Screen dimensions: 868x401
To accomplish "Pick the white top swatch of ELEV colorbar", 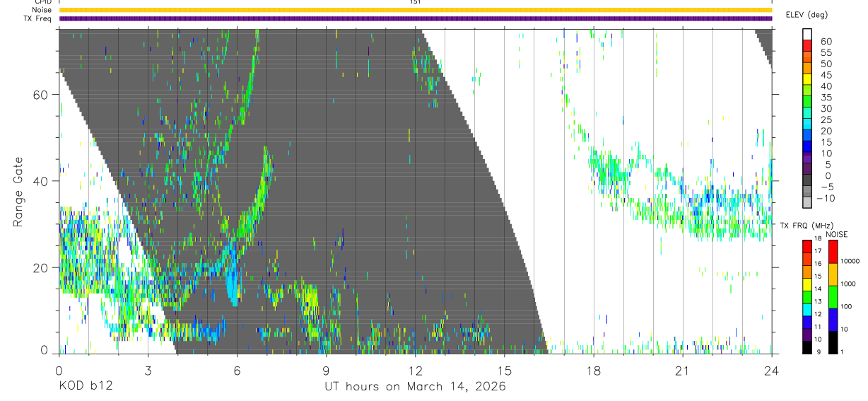I will [807, 35].
